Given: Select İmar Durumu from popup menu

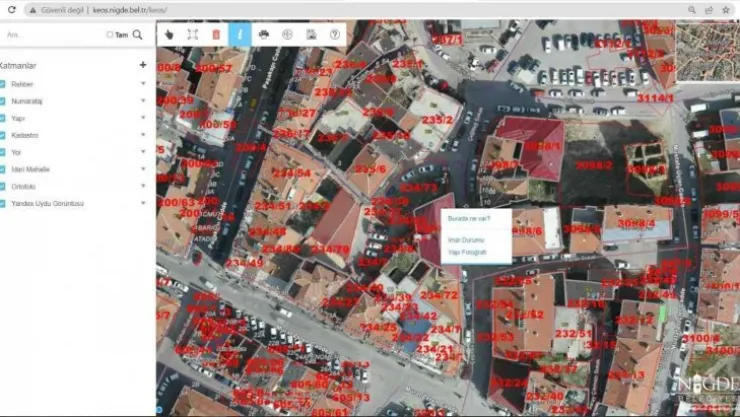Looking at the screenshot, I should pyautogui.click(x=466, y=240).
